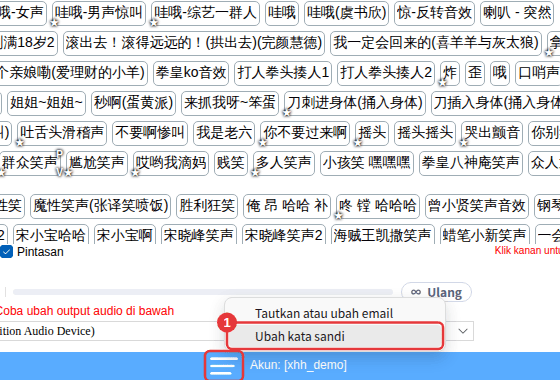Click the '宋晓峰笑声' button without the 2
The width and height of the screenshot is (560, 380).
pos(199,235)
